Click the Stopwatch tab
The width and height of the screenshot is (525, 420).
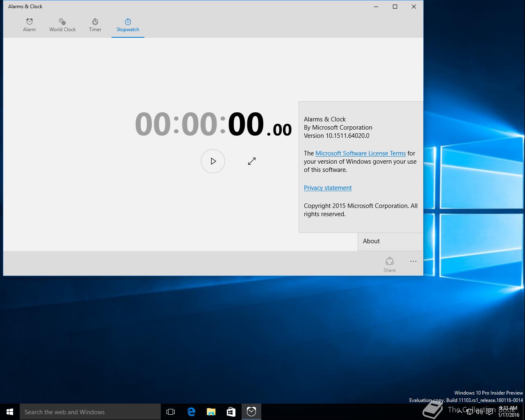(128, 25)
